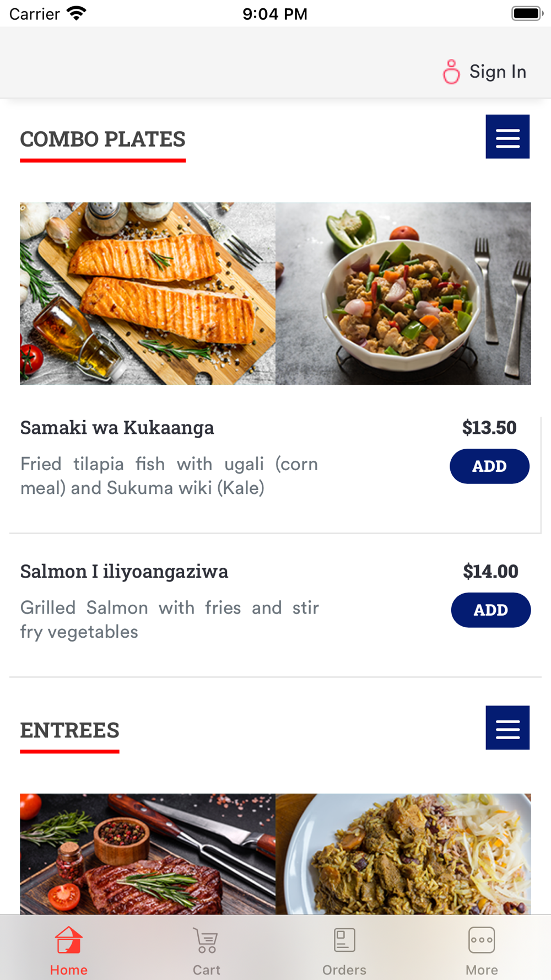Screen dimensions: 551x980
Task: Tap the battery status icon
Action: (527, 13)
